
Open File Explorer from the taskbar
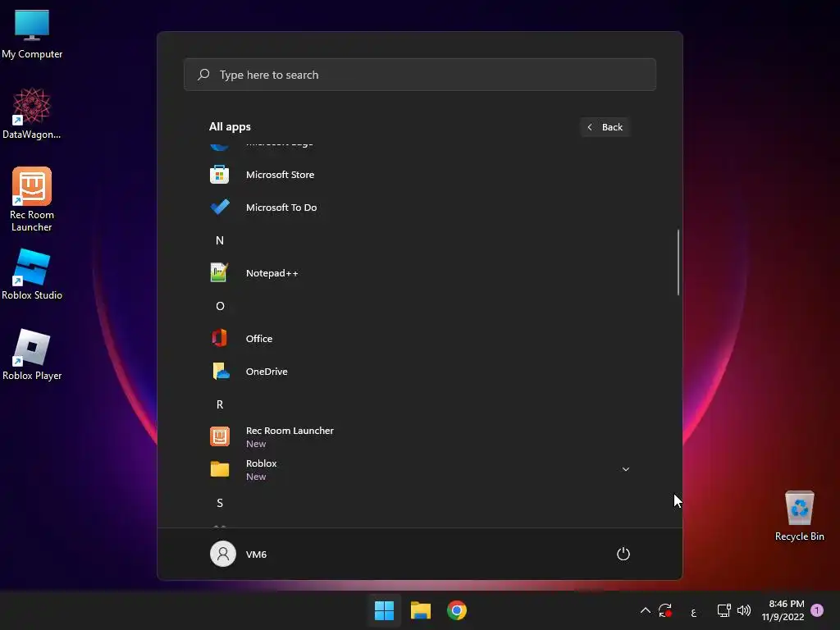pyautogui.click(x=421, y=610)
